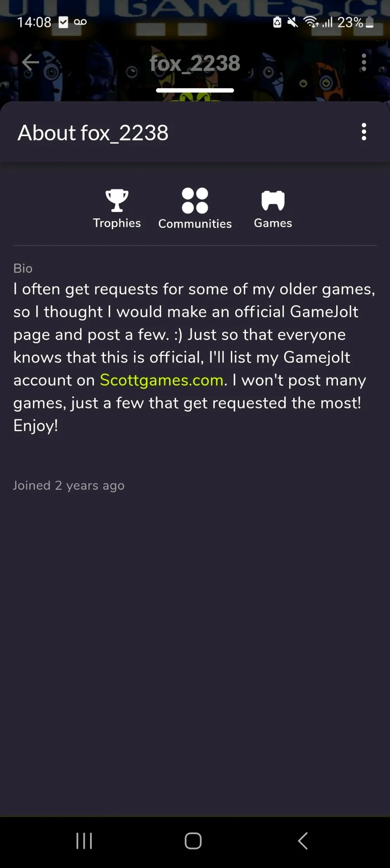Grab the sheet drag handle bar
Image resolution: width=390 pixels, height=868 pixels.
click(195, 90)
